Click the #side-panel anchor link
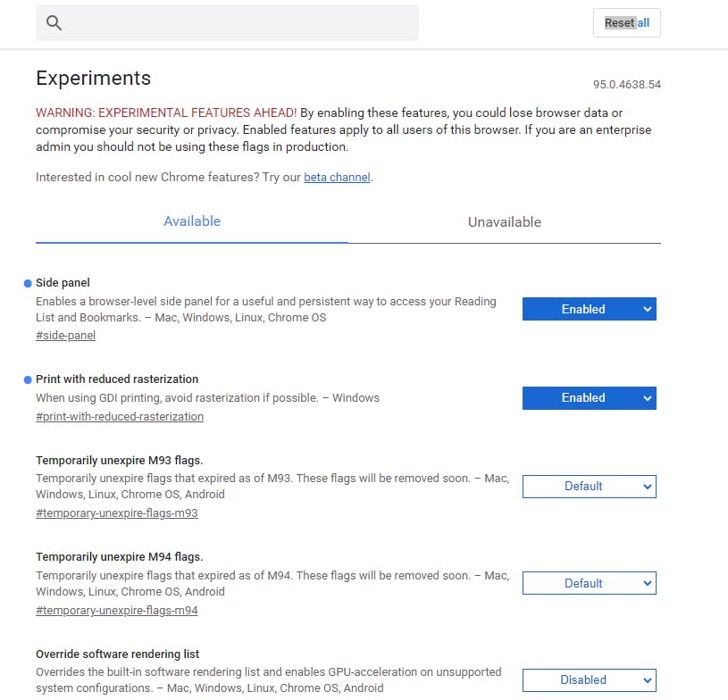Screen dimensions: 728x700 (x=65, y=336)
